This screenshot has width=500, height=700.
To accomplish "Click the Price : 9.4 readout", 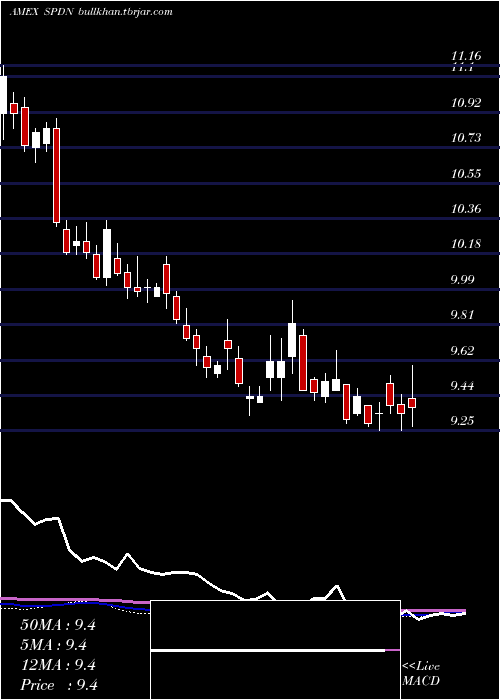I will point(59,685).
